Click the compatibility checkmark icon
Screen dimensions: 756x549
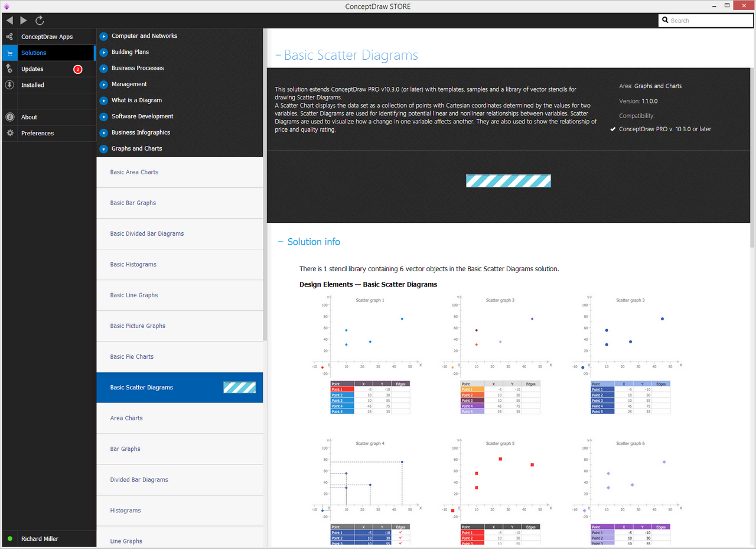click(x=613, y=129)
